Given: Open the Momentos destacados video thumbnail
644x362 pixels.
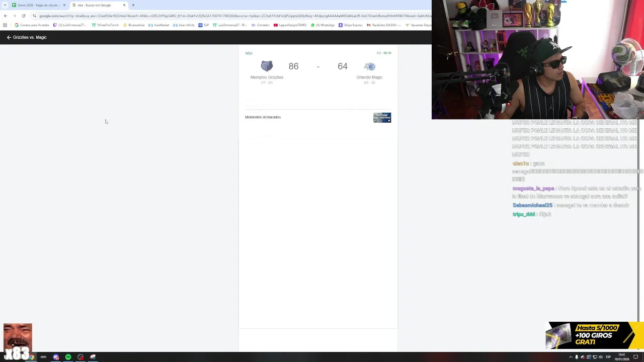Looking at the screenshot, I should [x=382, y=118].
